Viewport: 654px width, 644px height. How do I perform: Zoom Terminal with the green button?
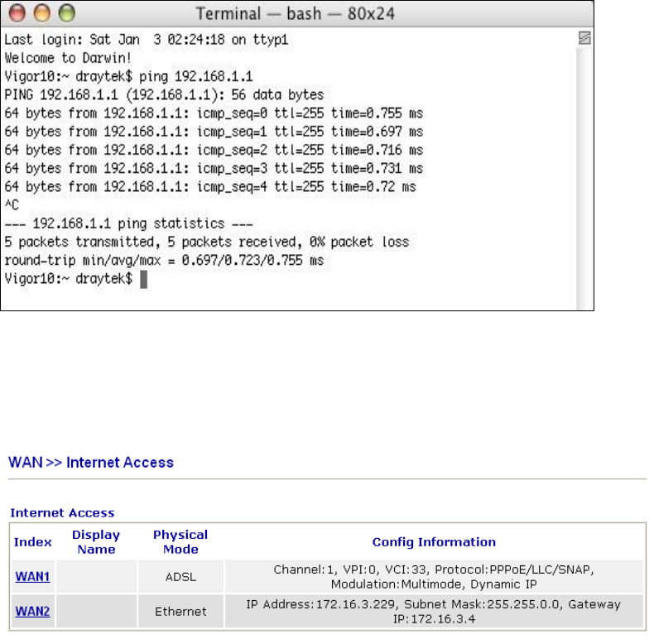(67, 13)
